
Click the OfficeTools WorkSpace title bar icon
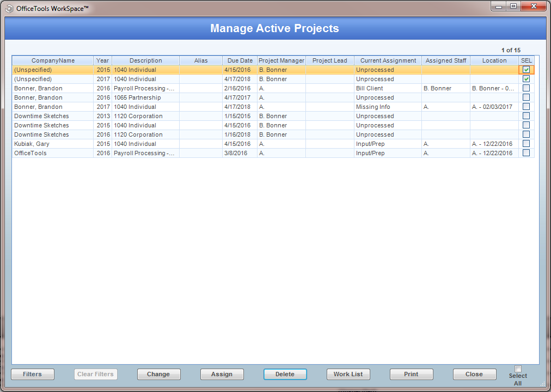(9, 8)
